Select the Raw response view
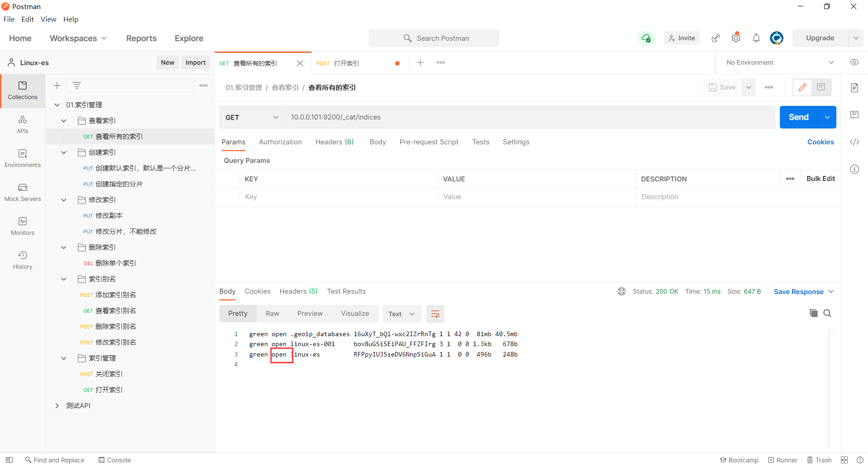 tap(273, 314)
